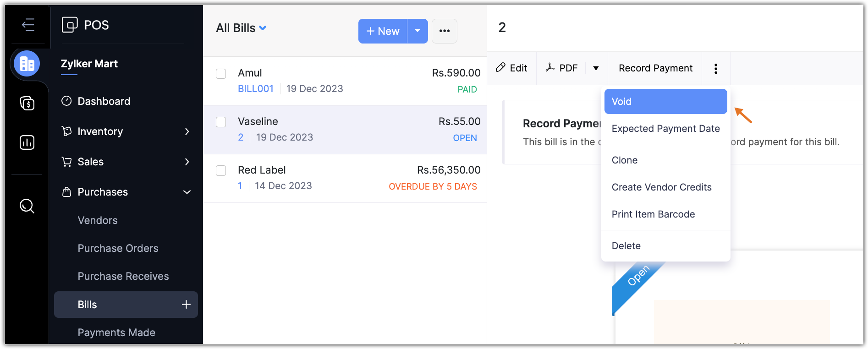This screenshot has width=868, height=349.
Task: Open the All Bills filter dropdown
Action: (x=241, y=28)
